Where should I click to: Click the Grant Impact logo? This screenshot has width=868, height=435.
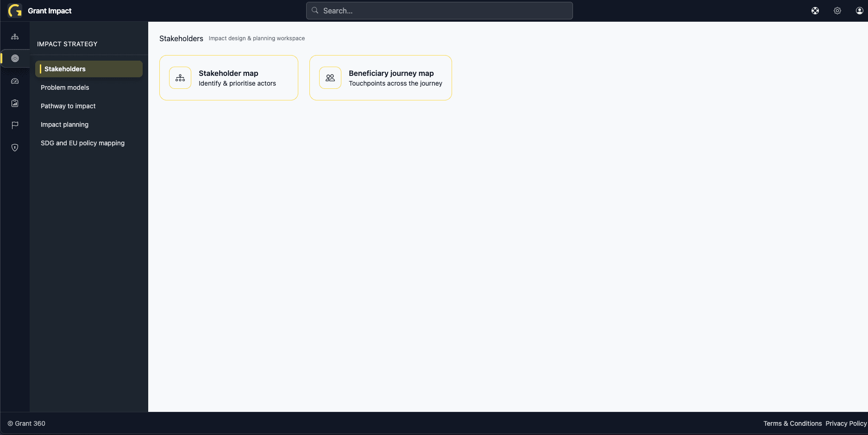click(15, 11)
